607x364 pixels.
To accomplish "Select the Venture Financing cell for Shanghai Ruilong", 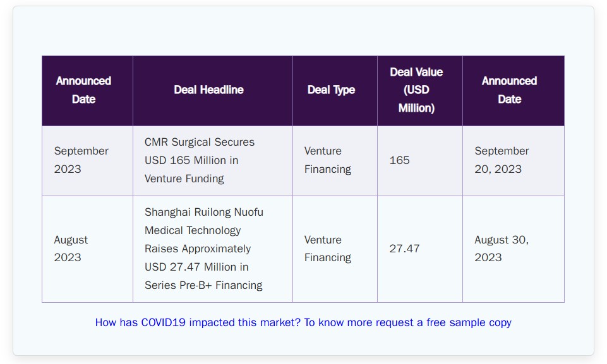I will click(x=335, y=249).
